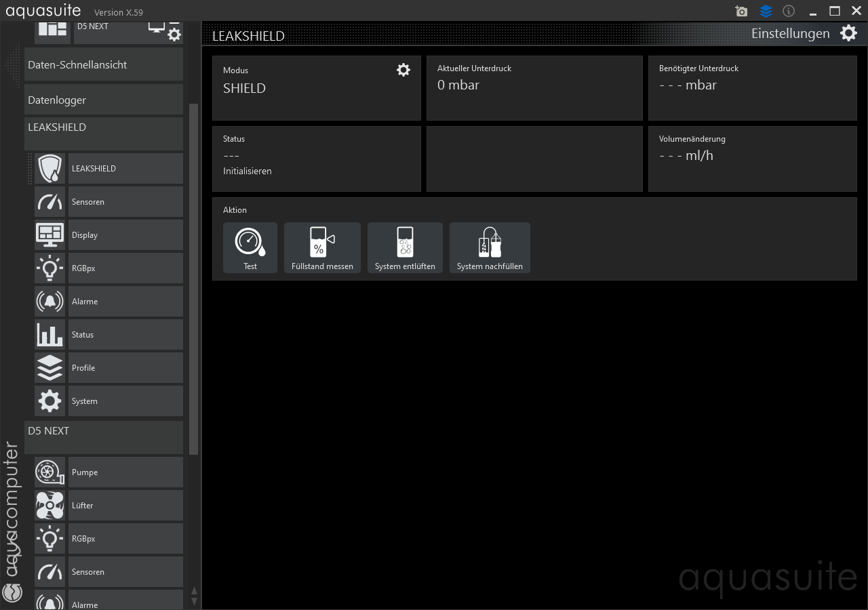Open the info icon in title bar

coord(789,12)
